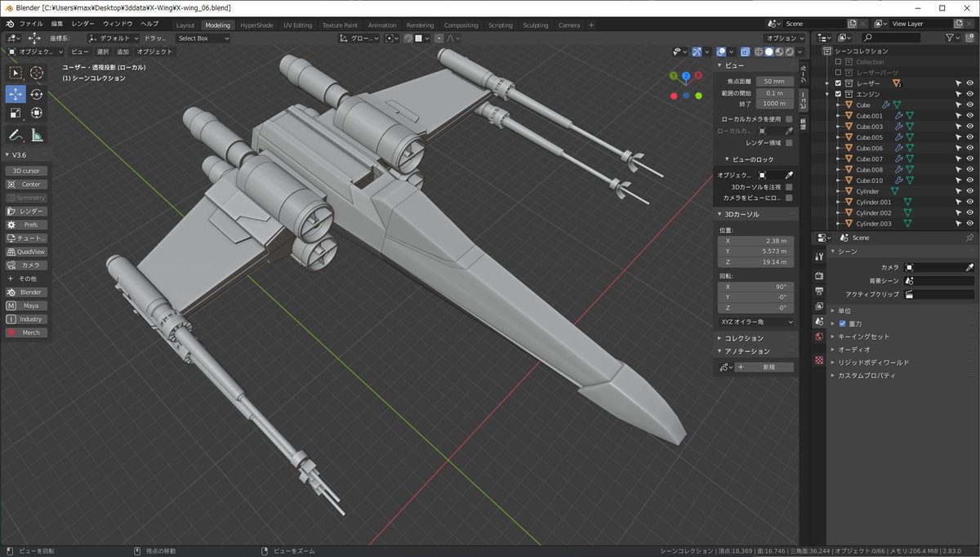Uncheck the 重力 gravity checkbox
The image size is (980, 557).
(843, 323)
